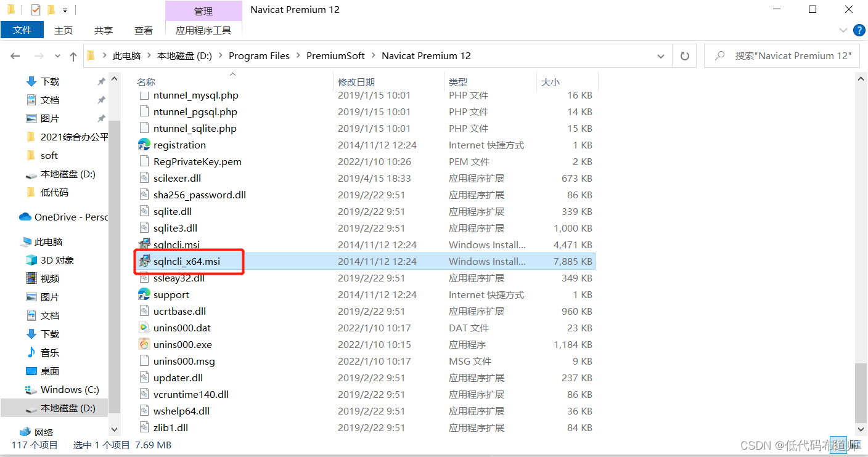Expand the ribbon with the chevron

pos(843,30)
